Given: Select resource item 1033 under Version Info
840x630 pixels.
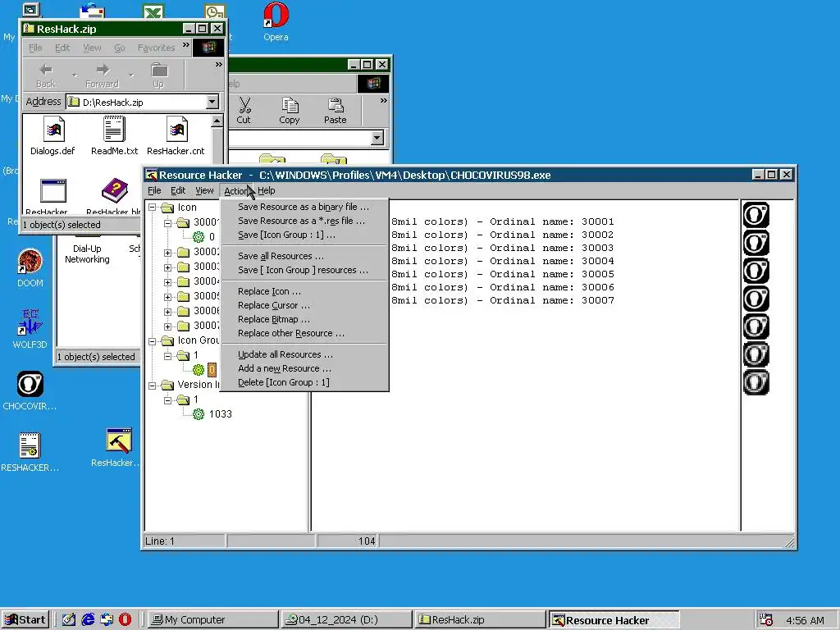Looking at the screenshot, I should [212, 414].
